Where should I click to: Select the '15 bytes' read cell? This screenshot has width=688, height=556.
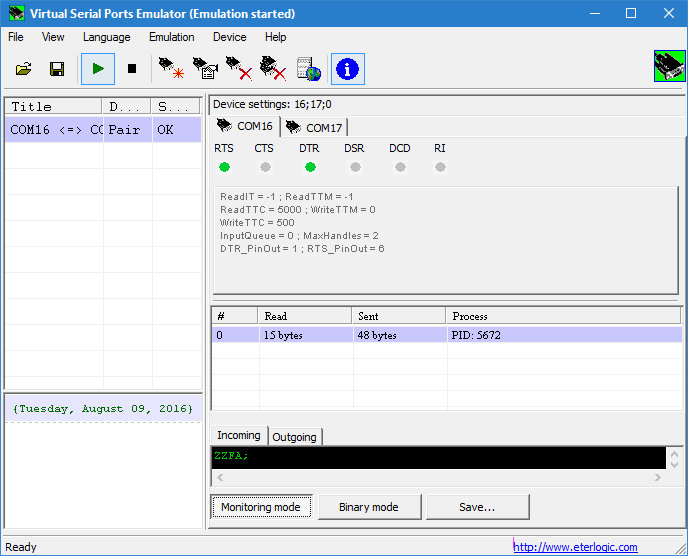306,335
